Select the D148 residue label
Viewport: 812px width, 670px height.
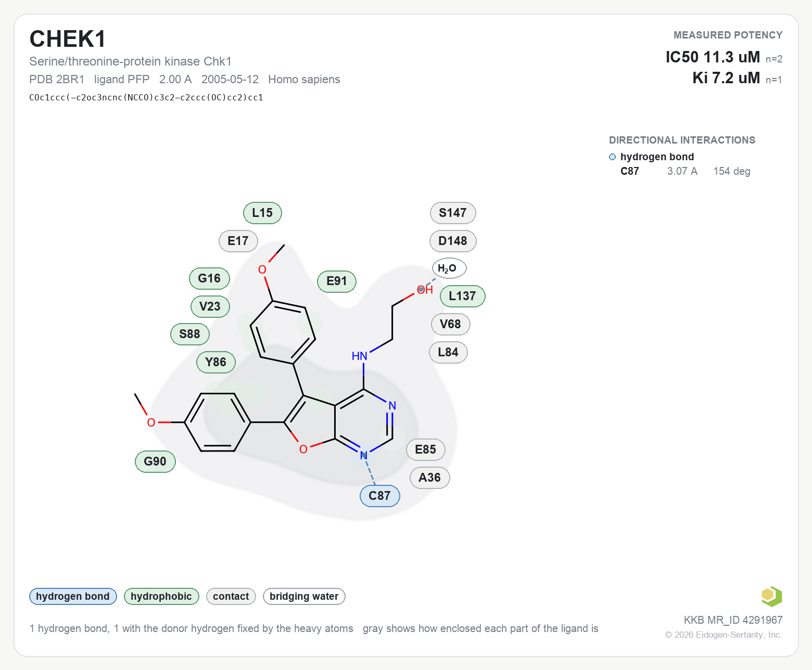tap(453, 241)
